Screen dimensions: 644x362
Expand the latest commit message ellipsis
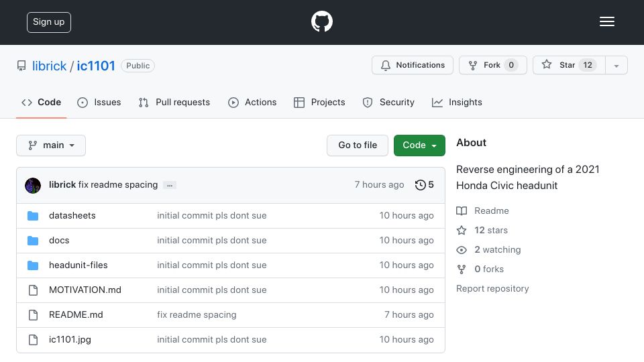(170, 185)
